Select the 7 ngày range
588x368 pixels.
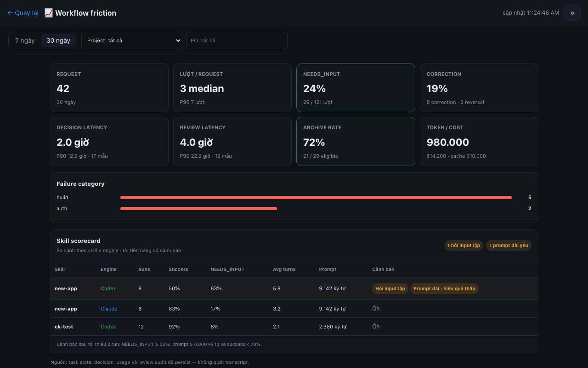click(x=25, y=40)
